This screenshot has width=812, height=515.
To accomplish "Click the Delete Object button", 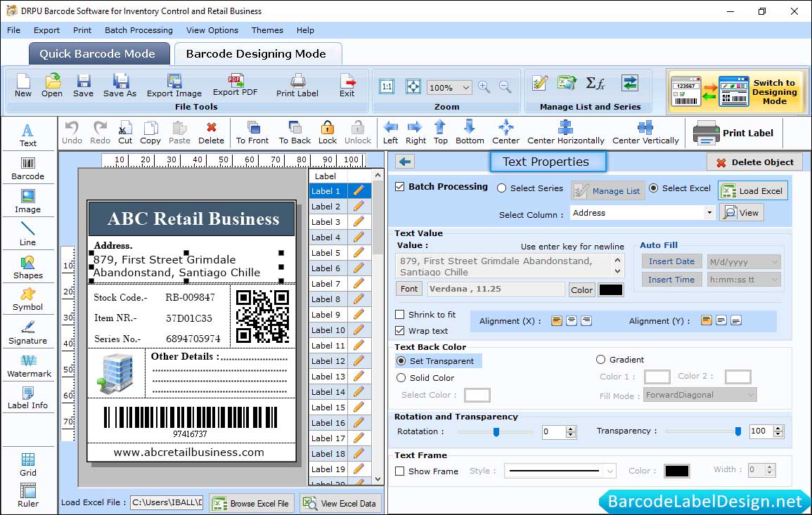I will click(x=754, y=162).
